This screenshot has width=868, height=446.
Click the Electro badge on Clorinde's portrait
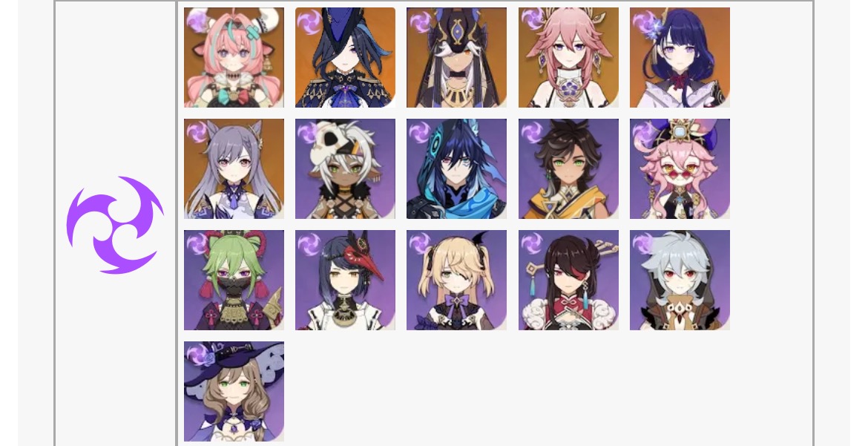tap(309, 21)
